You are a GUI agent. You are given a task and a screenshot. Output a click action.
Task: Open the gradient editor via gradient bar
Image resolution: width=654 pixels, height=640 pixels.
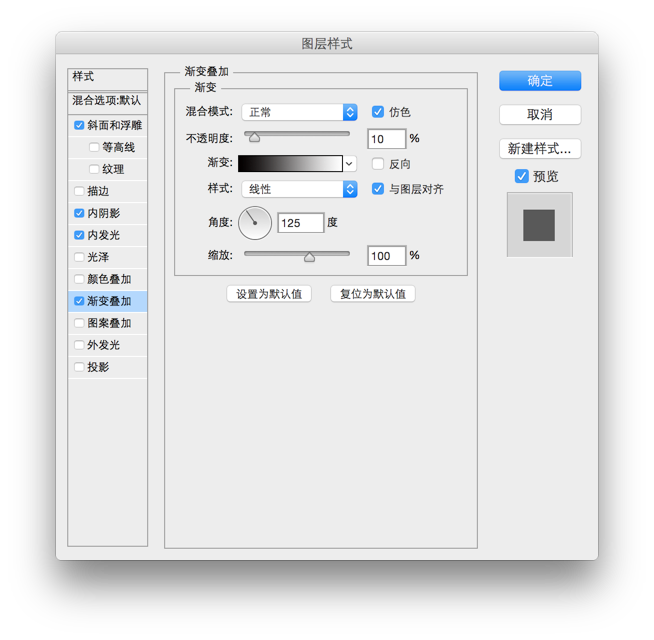point(290,164)
